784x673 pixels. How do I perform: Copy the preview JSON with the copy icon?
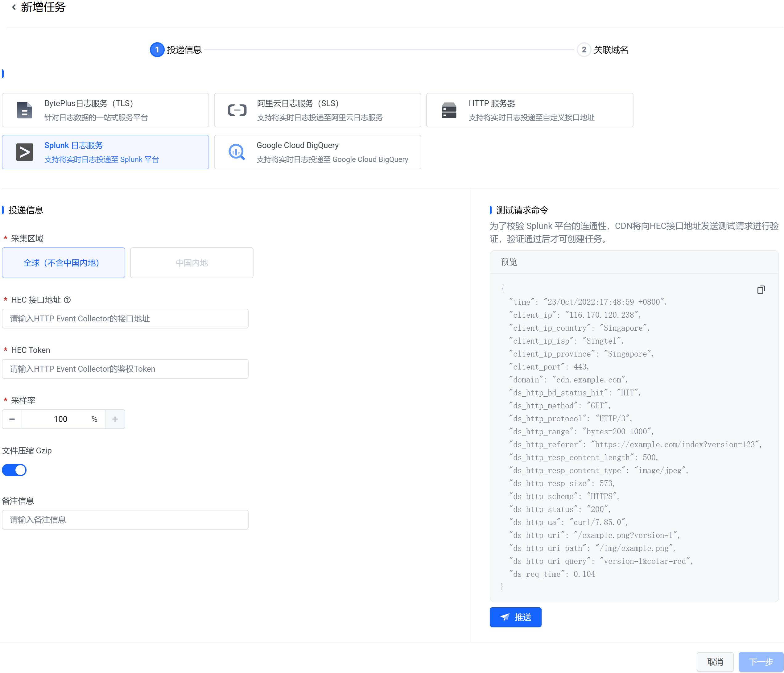761,290
